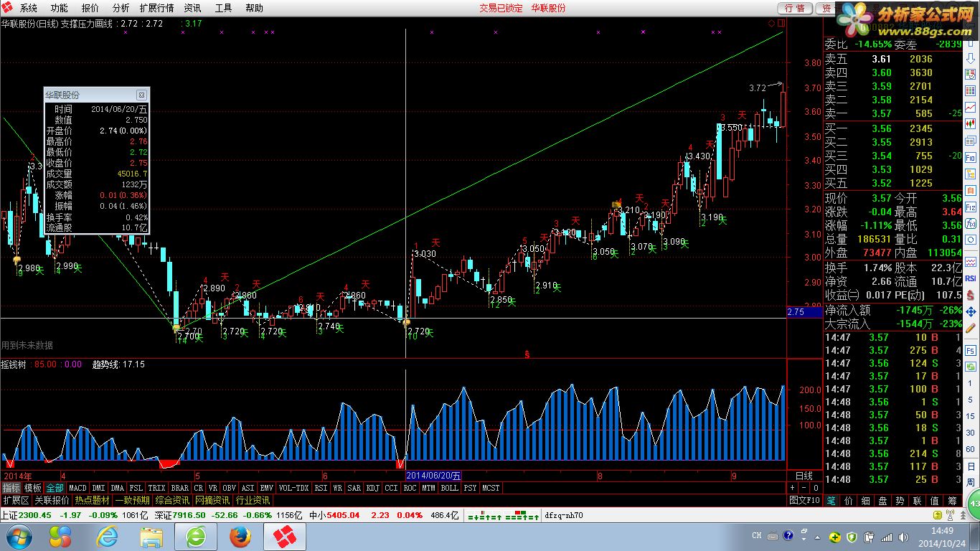Switch to the MACD indicator tab
The height and width of the screenshot is (551, 980).
click(77, 488)
